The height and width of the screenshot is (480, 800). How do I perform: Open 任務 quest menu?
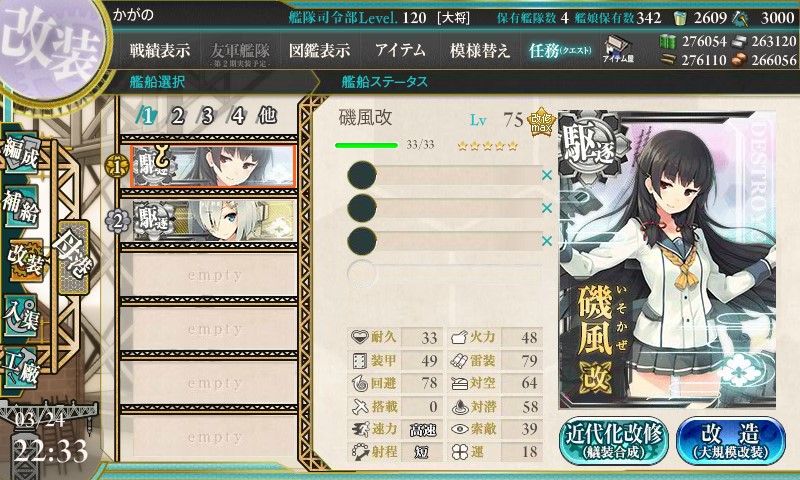pos(559,50)
